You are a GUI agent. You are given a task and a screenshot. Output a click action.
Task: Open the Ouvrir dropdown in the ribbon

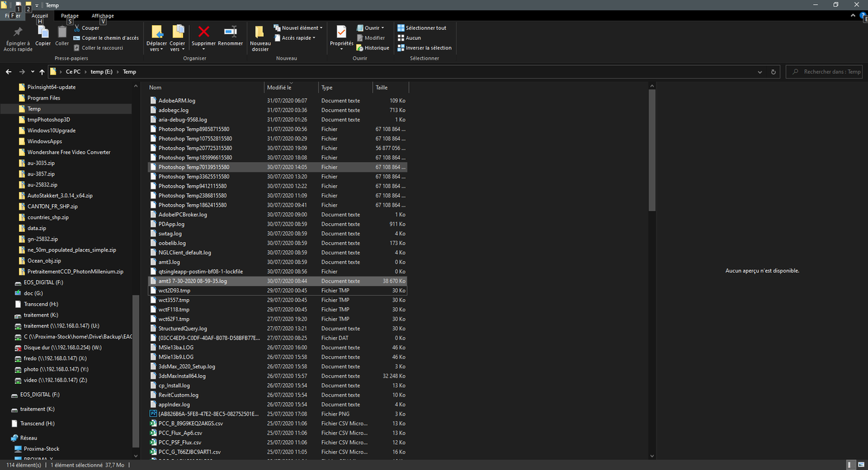tap(370, 28)
